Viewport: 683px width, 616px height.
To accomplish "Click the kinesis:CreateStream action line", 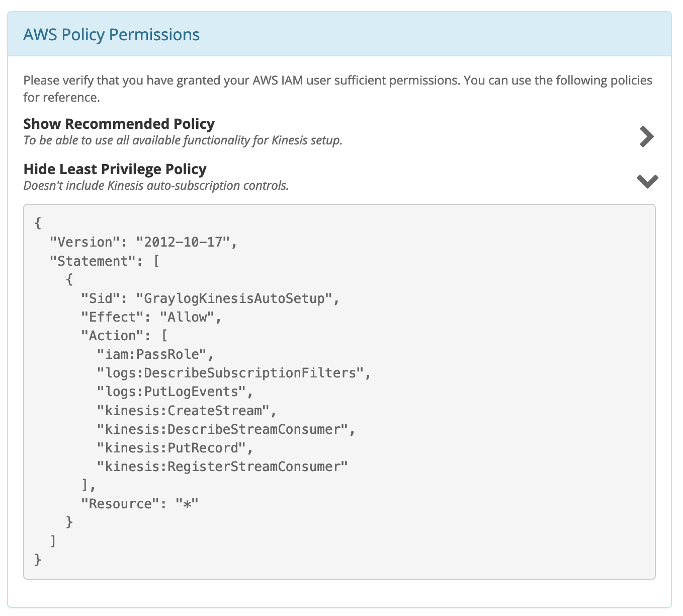I will point(187,411).
